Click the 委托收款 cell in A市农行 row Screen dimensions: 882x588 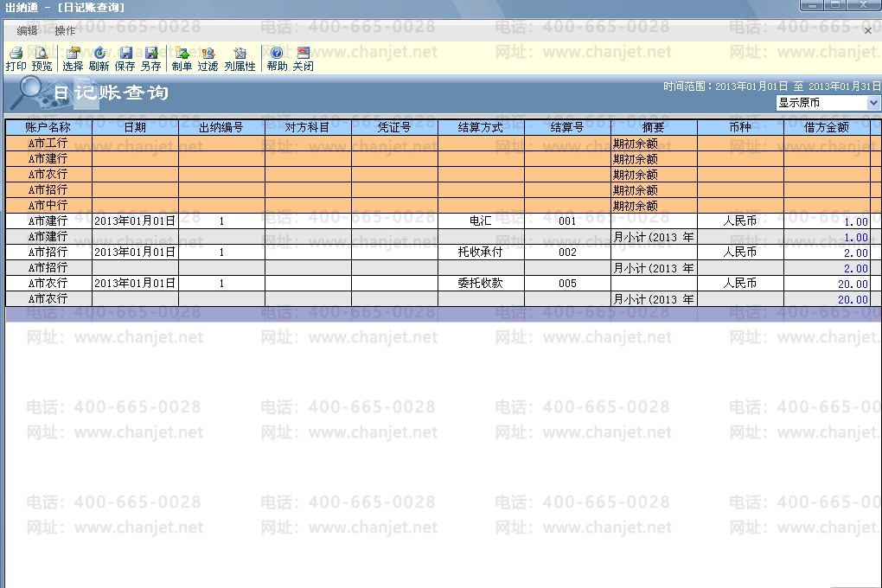(481, 283)
